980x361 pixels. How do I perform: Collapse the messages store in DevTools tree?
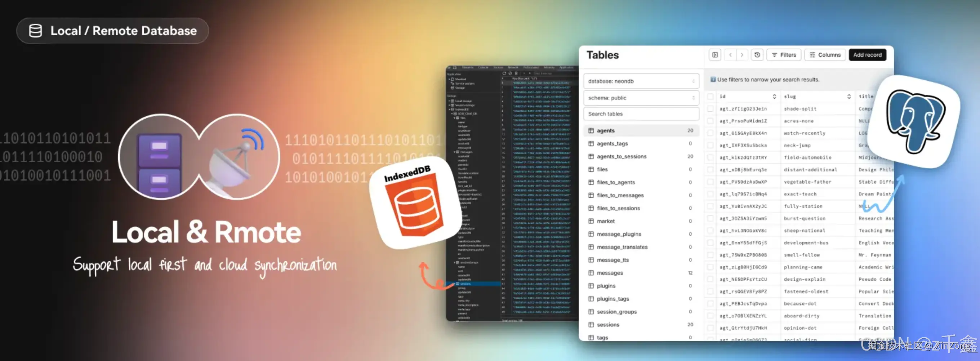(x=455, y=152)
